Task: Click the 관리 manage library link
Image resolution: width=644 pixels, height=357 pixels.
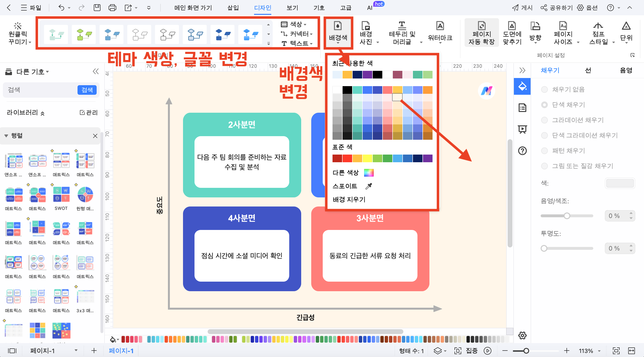Action: click(x=89, y=112)
